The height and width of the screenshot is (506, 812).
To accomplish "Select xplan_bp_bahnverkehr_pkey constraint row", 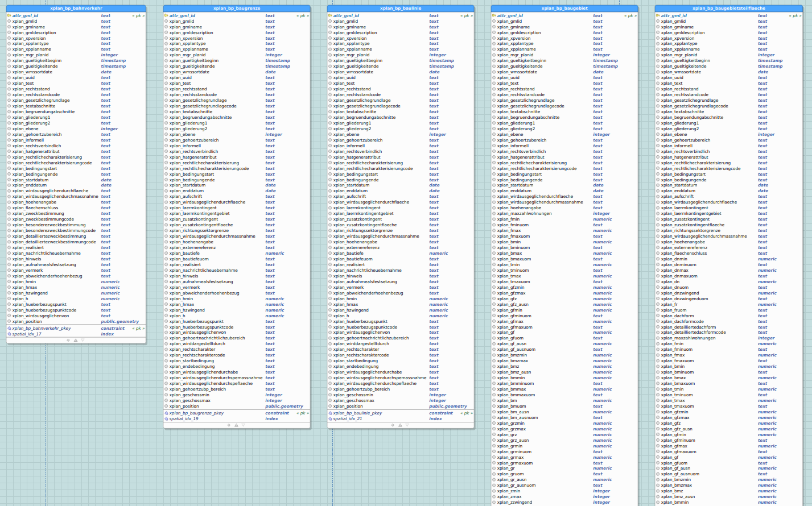I will pos(76,329).
